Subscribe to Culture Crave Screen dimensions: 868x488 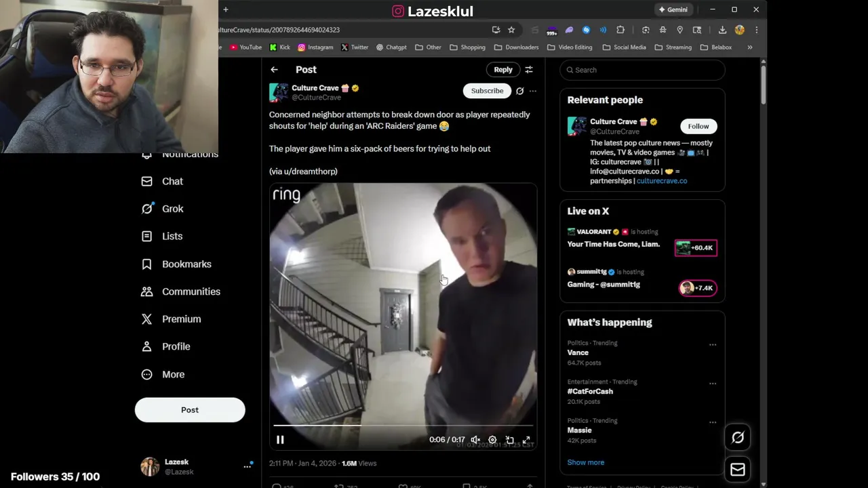coord(487,91)
